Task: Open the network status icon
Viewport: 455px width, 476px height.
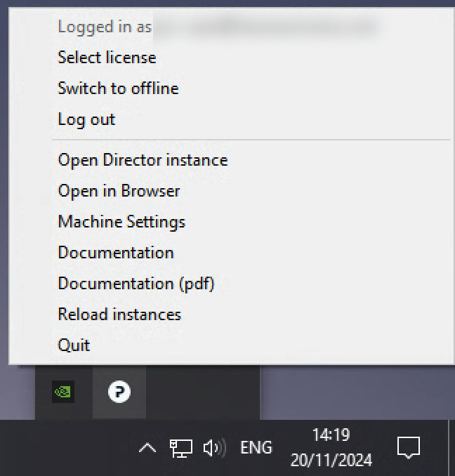Action: [181, 448]
